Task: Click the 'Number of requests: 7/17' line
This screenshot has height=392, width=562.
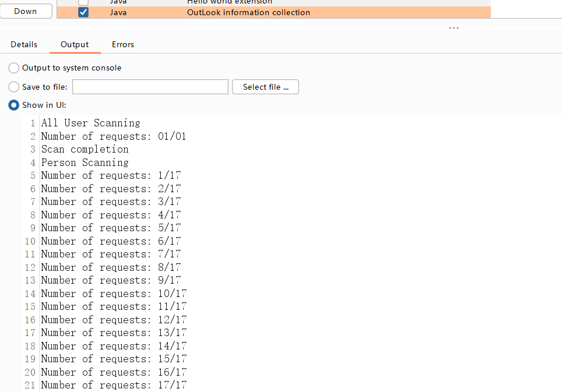Action: (x=111, y=254)
